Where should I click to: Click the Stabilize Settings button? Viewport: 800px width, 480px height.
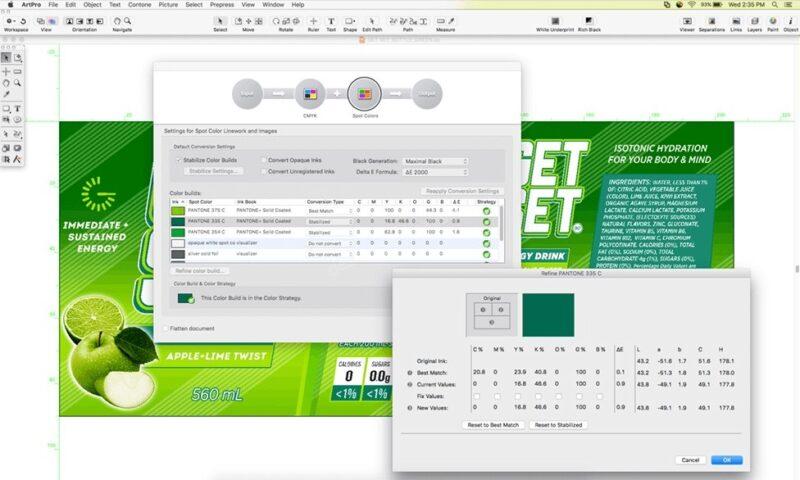213,171
